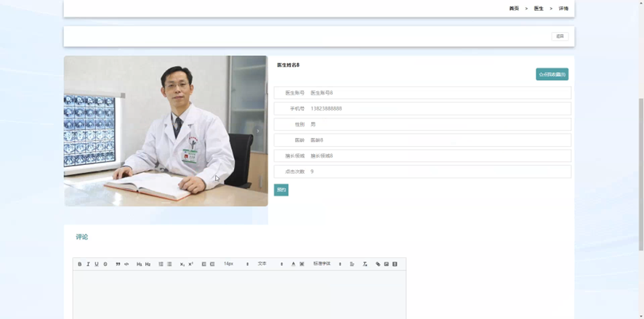Go to 首页 in the breadcrumb
The image size is (644, 319).
[514, 9]
